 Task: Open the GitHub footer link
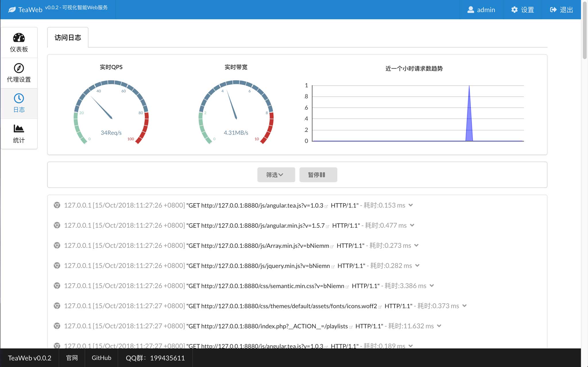pos(101,358)
